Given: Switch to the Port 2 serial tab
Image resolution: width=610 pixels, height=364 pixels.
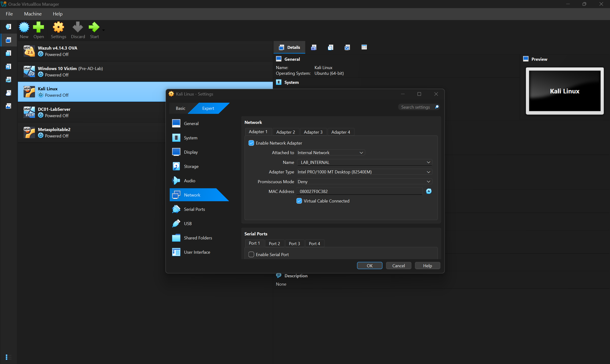Looking at the screenshot, I should pos(274,243).
